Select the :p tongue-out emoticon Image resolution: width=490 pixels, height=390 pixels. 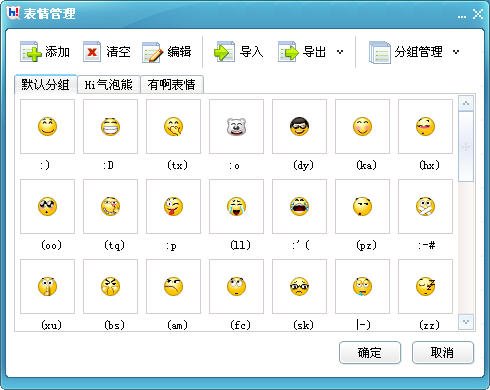pyautogui.click(x=173, y=207)
